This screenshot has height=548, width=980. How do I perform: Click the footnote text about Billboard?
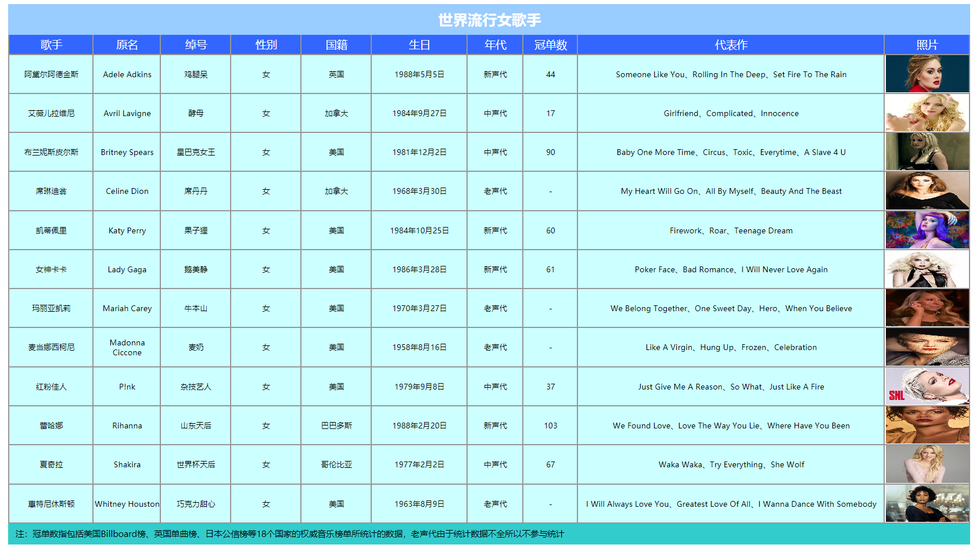(289, 533)
